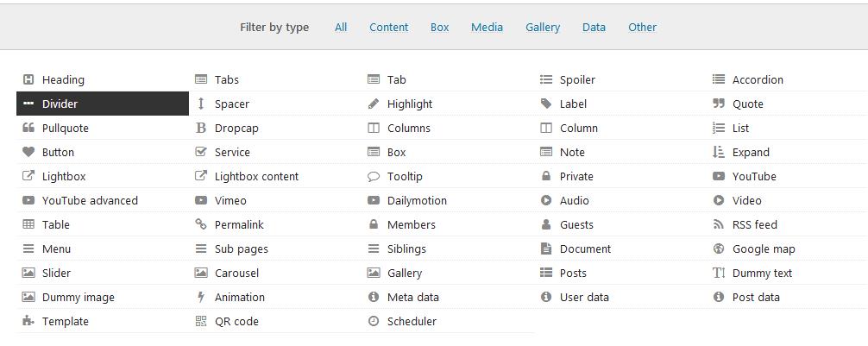Filter shortcodes by Gallery type
The width and height of the screenshot is (868, 346).
tap(543, 27)
